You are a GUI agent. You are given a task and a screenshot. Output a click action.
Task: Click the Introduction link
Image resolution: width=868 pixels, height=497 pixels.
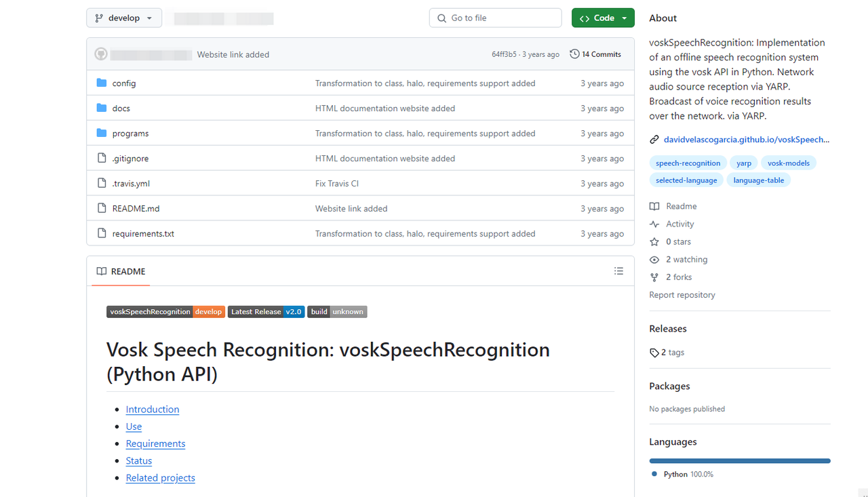click(152, 409)
